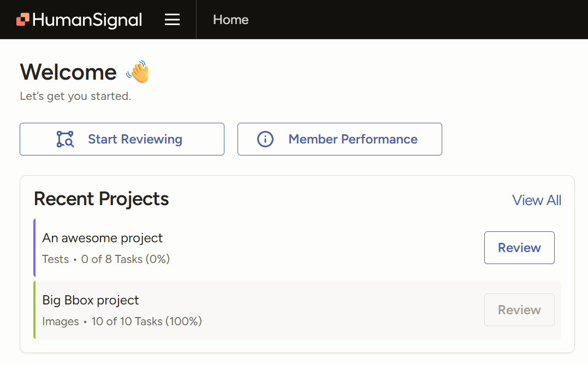Go to the Home breadcrumb
Viewport: 588px width, 365px height.
[x=230, y=20]
